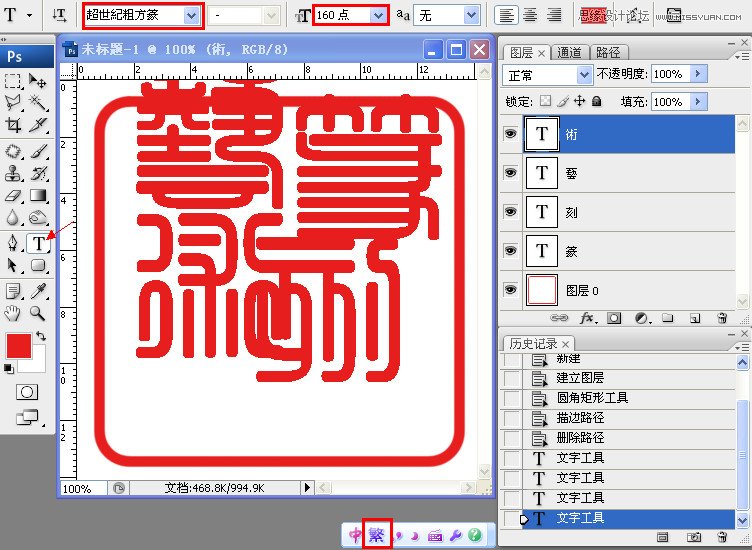Select the Horizontal Type tool in the toolbox

(38, 243)
